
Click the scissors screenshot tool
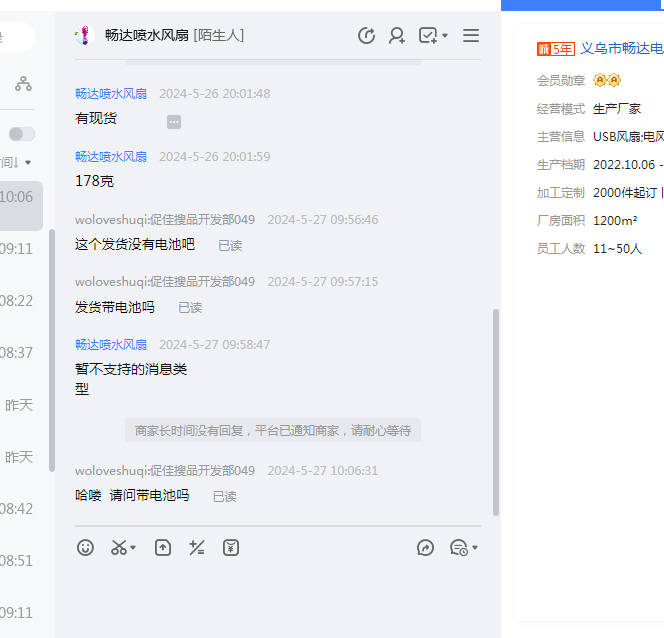pos(119,548)
